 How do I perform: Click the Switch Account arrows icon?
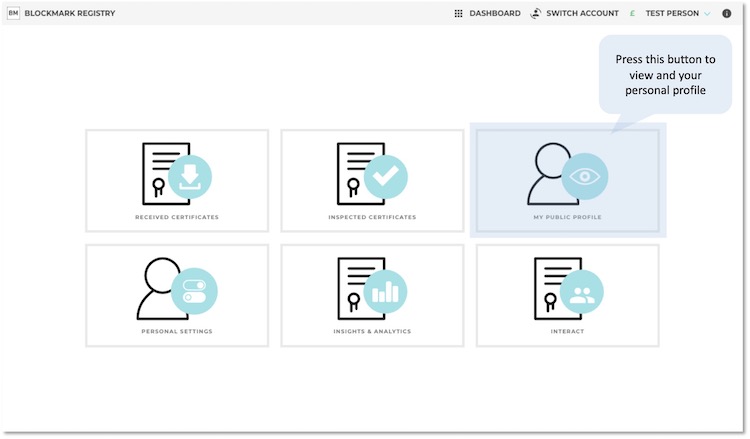536,13
